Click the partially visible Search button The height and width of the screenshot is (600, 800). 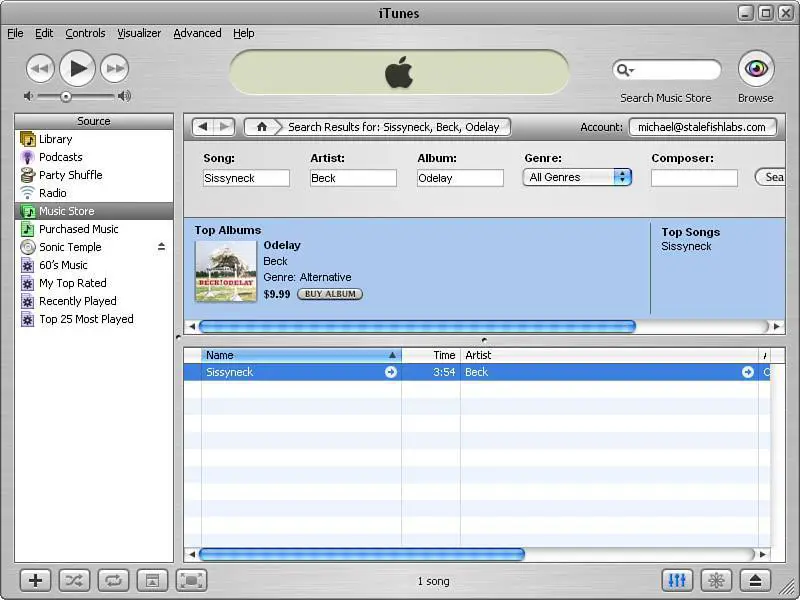[770, 177]
